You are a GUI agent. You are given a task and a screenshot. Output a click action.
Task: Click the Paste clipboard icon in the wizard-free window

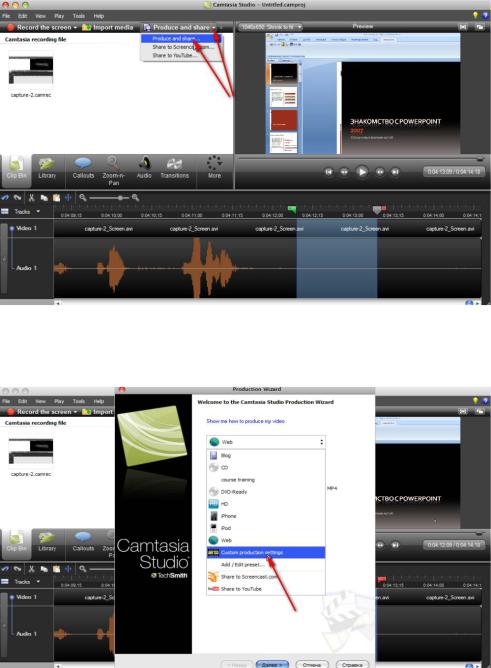coord(56,198)
